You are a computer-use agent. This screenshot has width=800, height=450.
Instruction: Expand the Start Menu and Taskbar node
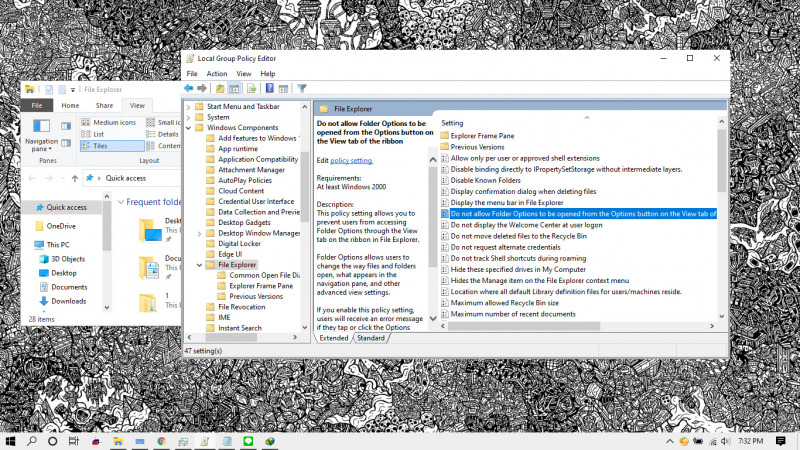[x=188, y=107]
